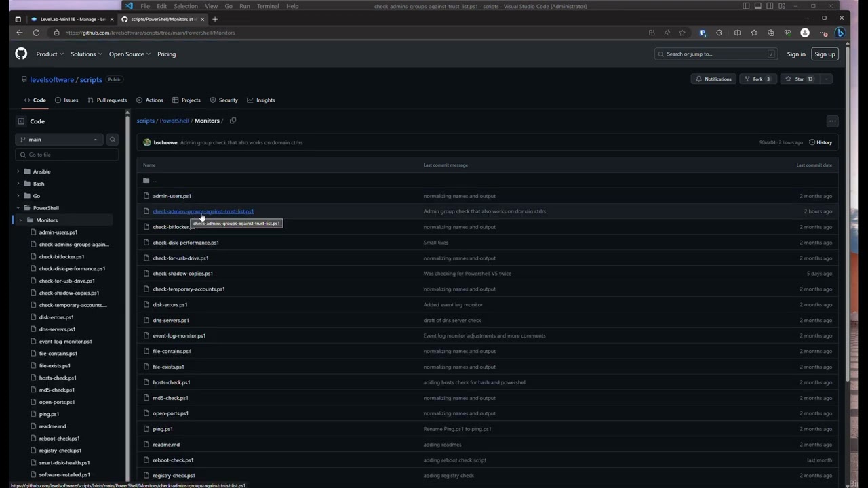This screenshot has height=488, width=868.
Task: Open the main branch selector dropdown
Action: coord(60,139)
